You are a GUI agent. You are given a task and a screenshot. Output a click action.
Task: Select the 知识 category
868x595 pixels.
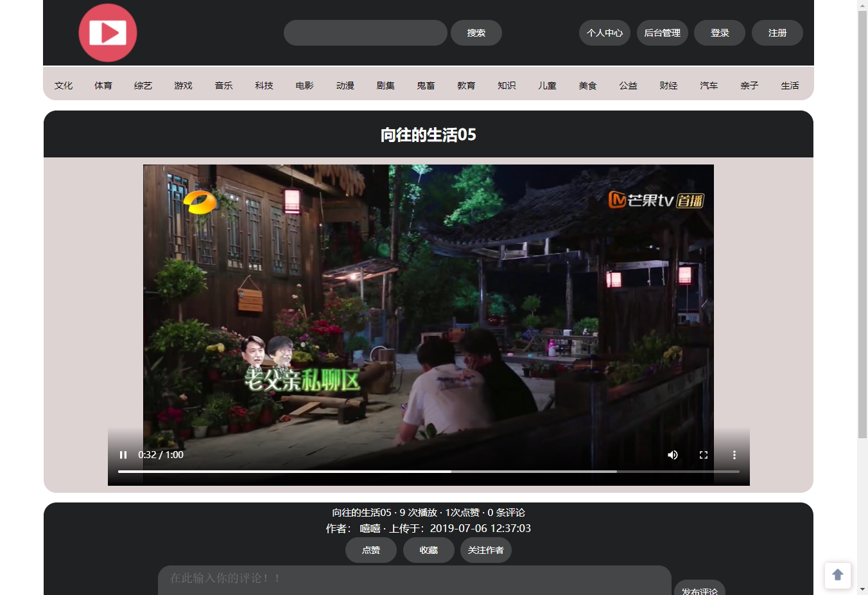[507, 85]
